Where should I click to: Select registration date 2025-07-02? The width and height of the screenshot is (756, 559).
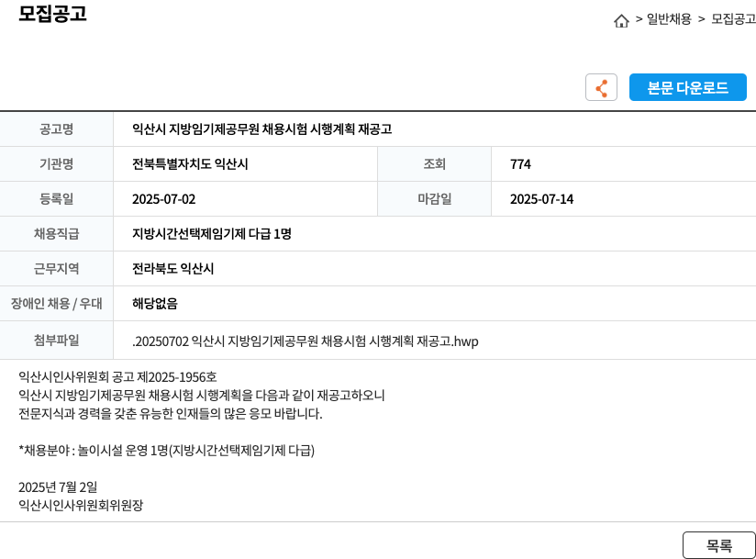[x=164, y=199]
